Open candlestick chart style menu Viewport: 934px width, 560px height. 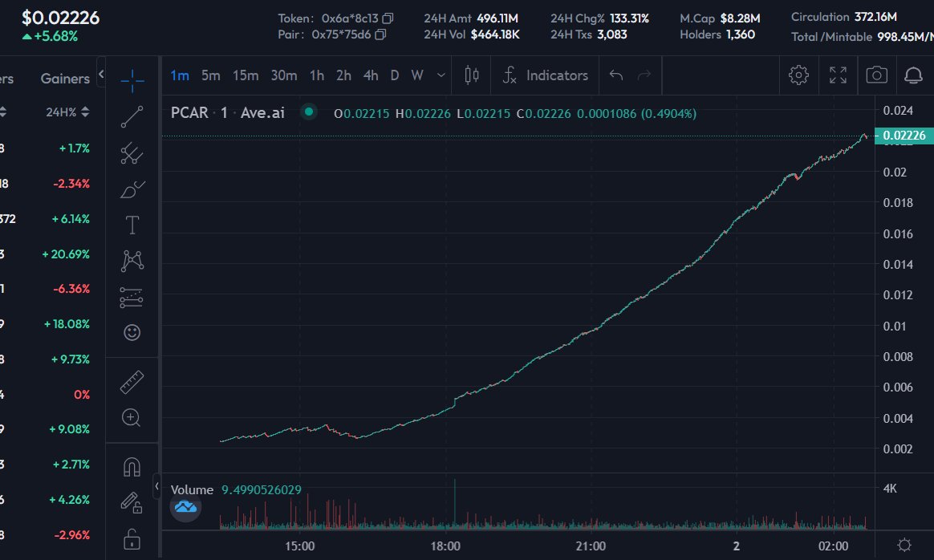pos(472,75)
